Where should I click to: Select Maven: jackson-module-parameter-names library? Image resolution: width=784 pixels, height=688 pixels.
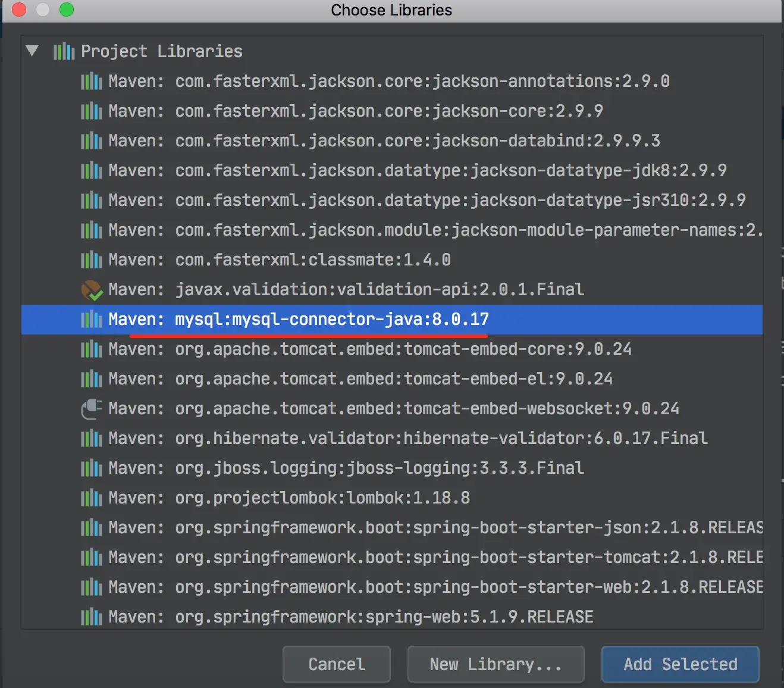coord(392,230)
